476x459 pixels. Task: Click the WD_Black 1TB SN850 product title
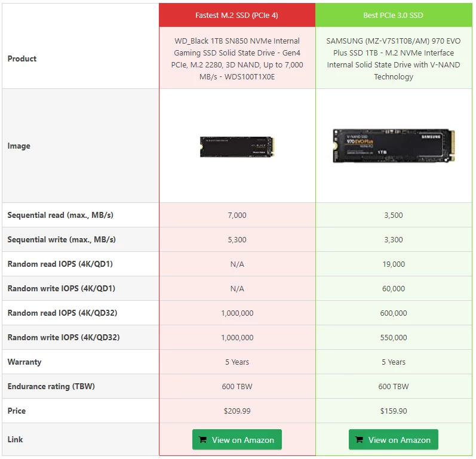(237, 58)
